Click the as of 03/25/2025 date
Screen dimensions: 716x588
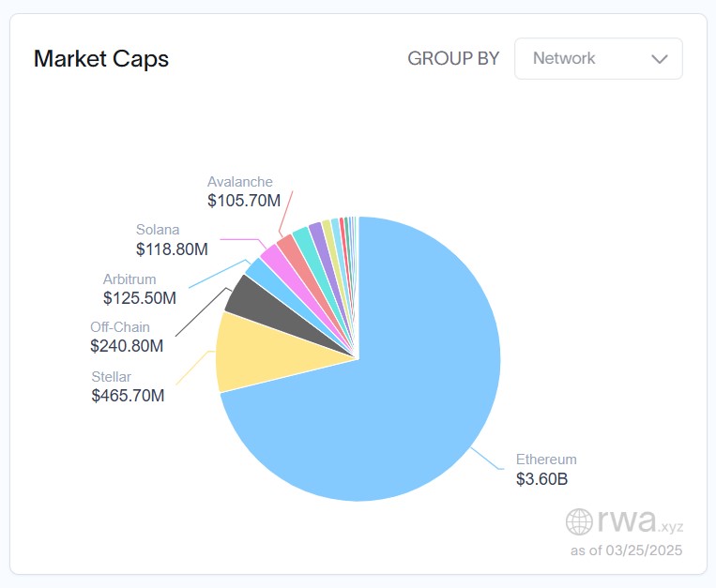[627, 550]
